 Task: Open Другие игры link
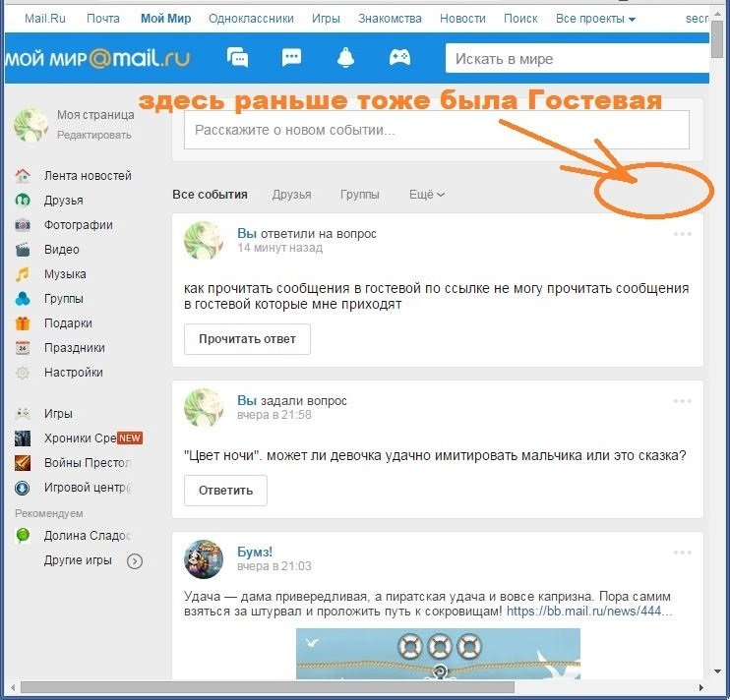click(x=78, y=560)
